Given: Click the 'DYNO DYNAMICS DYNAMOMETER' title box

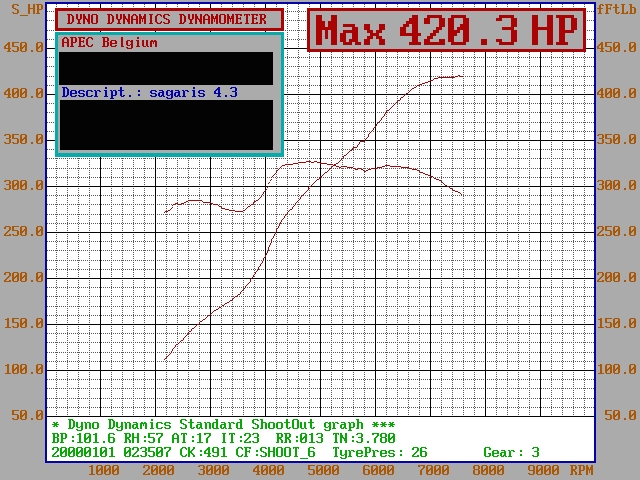Looking at the screenshot, I should [x=169, y=19].
